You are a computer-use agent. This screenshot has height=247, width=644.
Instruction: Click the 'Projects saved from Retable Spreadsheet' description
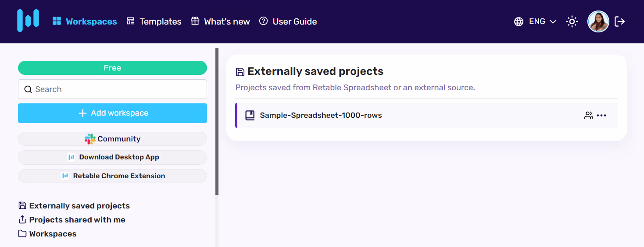[x=355, y=88]
